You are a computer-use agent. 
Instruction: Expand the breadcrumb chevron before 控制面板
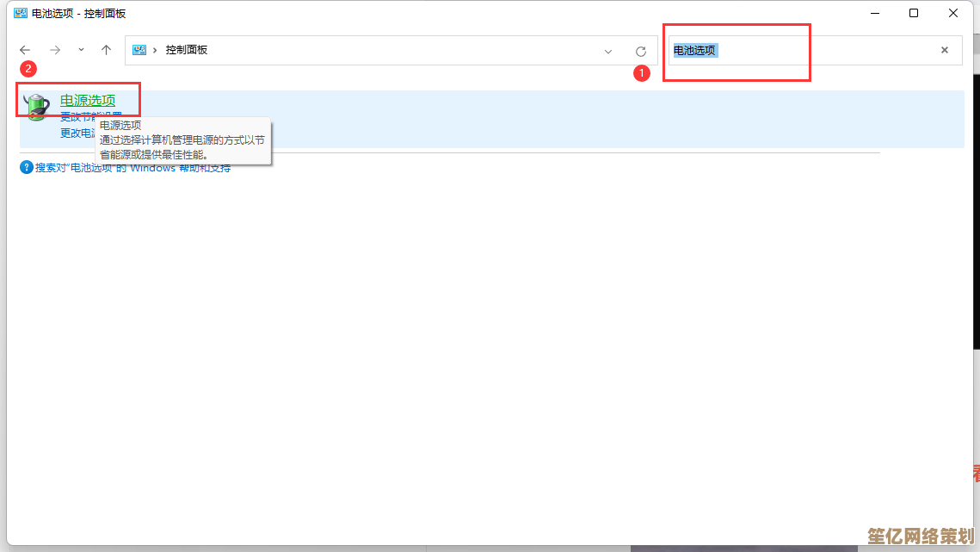[156, 50]
